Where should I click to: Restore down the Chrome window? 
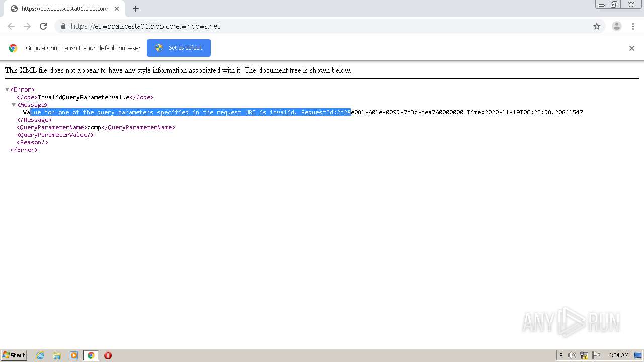click(614, 4)
